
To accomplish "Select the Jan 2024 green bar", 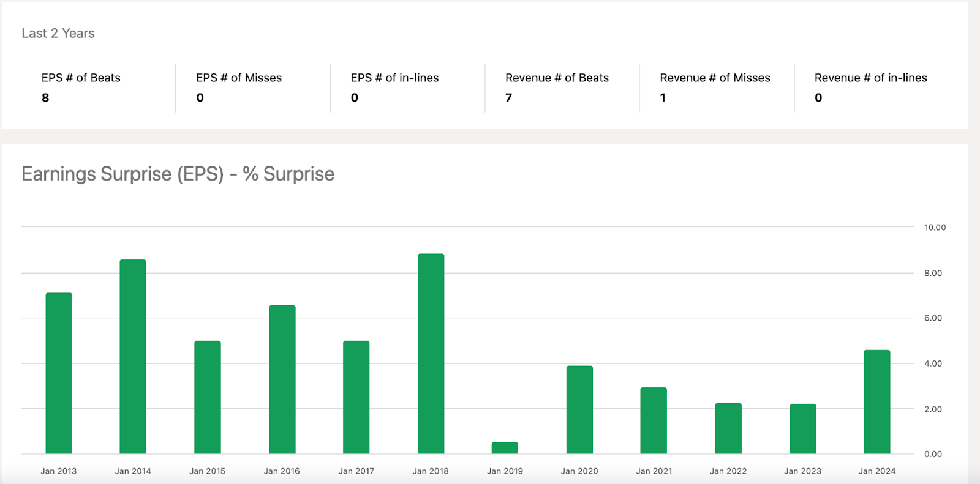I will tap(877, 402).
